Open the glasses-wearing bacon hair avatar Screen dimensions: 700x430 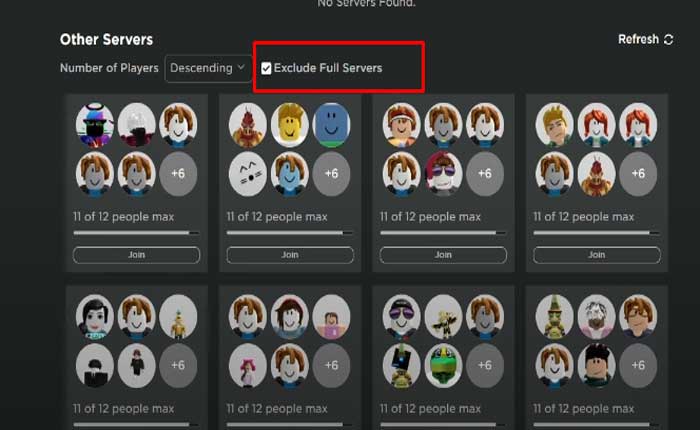[x=638, y=317]
